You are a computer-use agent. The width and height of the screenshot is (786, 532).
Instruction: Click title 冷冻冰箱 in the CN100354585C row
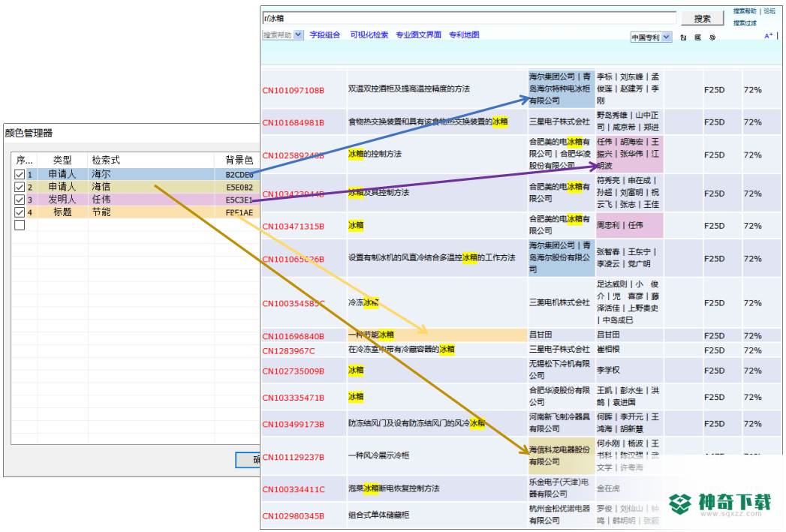click(x=364, y=302)
